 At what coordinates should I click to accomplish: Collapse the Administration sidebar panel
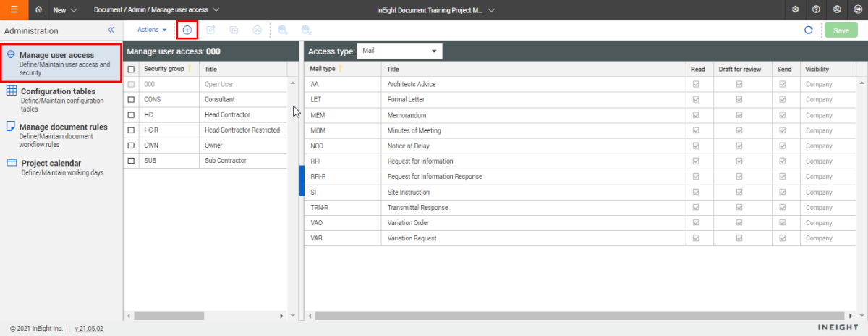point(111,30)
